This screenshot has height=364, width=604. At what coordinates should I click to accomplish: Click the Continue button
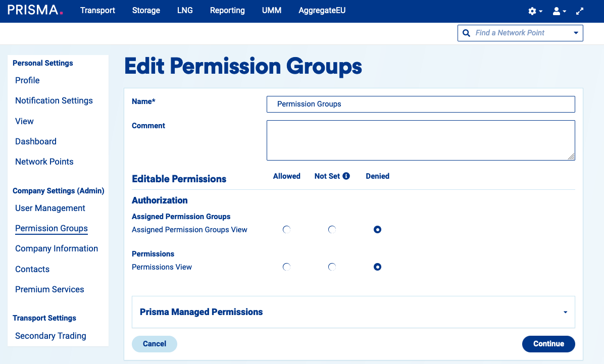(x=548, y=344)
